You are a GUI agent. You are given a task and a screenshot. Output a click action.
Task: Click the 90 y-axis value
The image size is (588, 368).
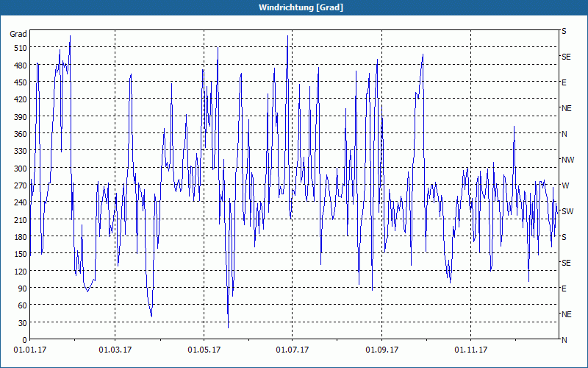pyautogui.click(x=23, y=289)
